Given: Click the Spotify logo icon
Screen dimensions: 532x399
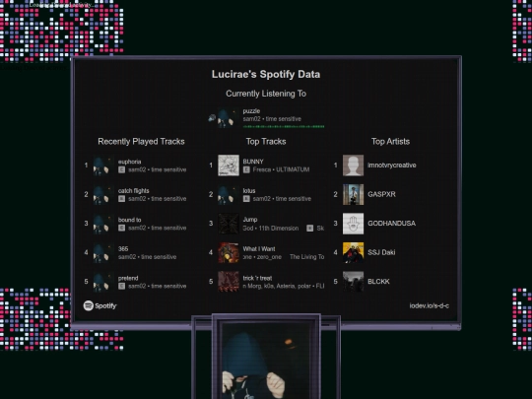Looking at the screenshot, I should pos(89,305).
